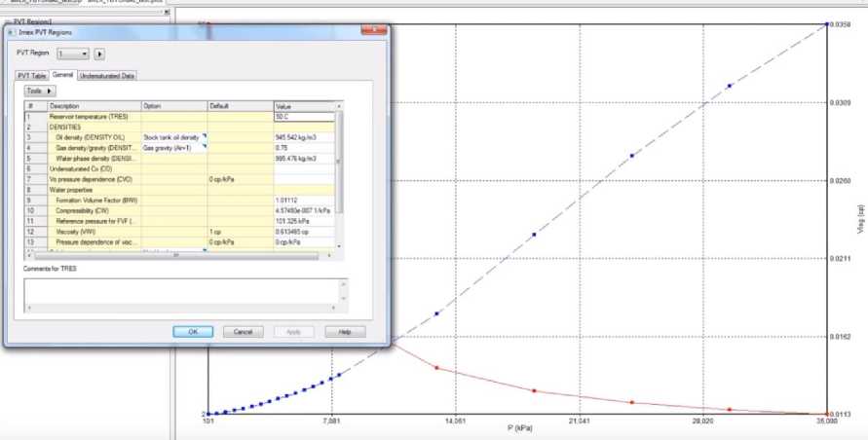Screen dimensions: 868x440
Task: Click the default value 1 cp cell
Action: 241,232
